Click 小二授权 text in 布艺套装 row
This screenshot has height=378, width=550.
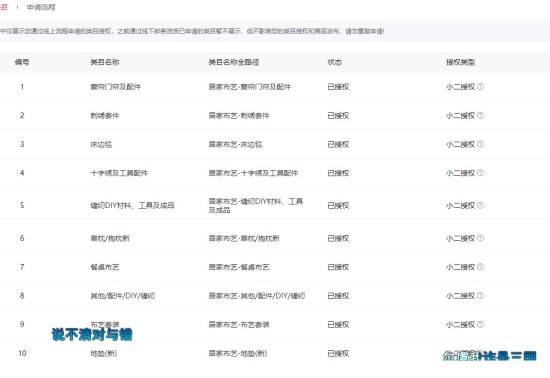461,325
